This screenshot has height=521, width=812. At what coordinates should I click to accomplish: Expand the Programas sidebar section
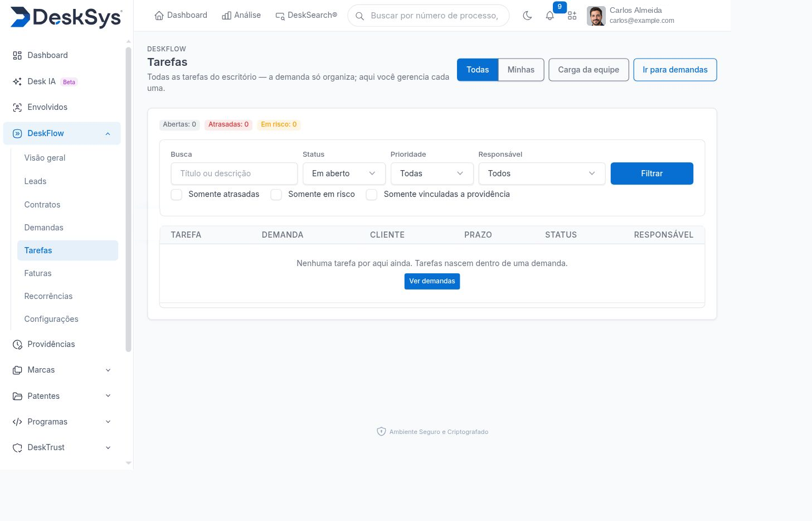[108, 422]
